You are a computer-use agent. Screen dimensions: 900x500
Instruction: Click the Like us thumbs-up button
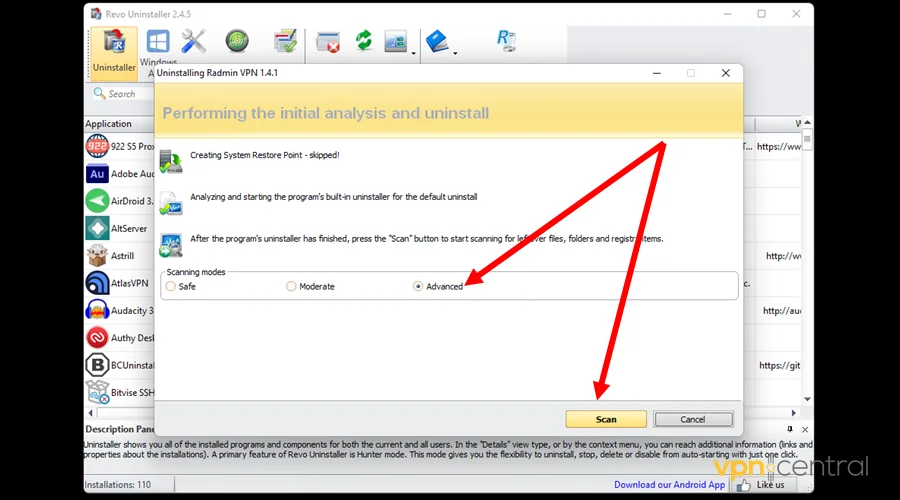pos(761,485)
